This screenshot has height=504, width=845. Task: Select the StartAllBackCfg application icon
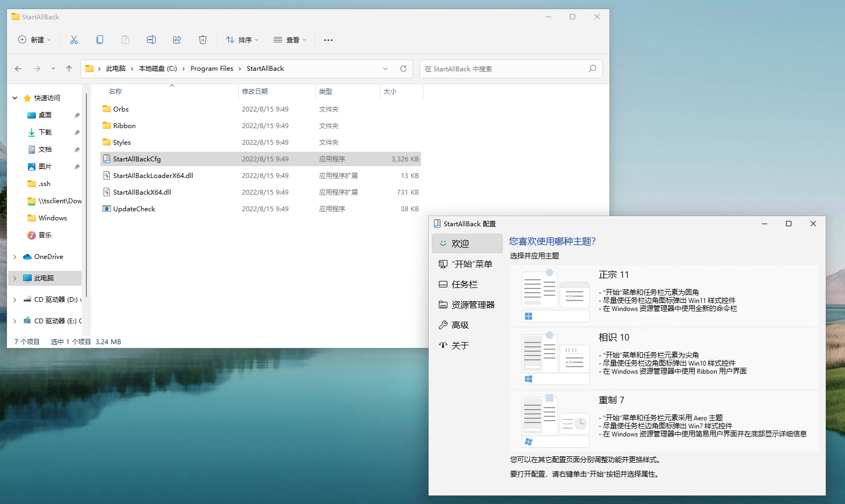point(107,159)
